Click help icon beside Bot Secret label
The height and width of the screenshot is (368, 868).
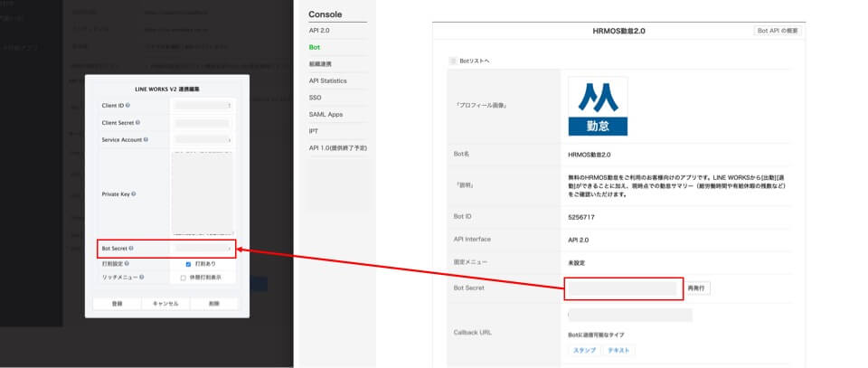(x=131, y=249)
